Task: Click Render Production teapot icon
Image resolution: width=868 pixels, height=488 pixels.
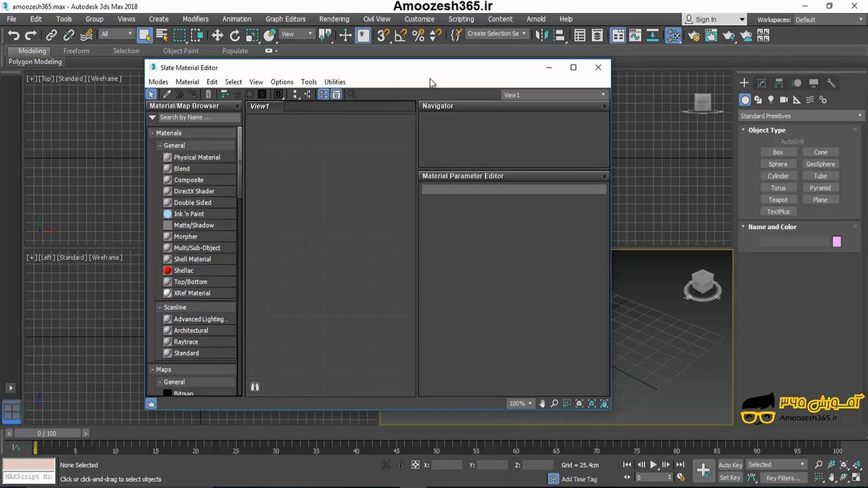Action: (730, 35)
